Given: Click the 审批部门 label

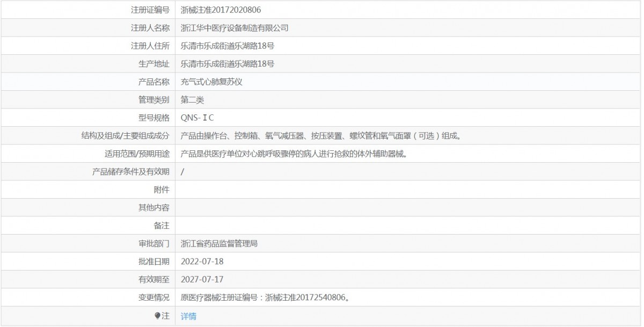Looking at the screenshot, I should pos(154,244).
